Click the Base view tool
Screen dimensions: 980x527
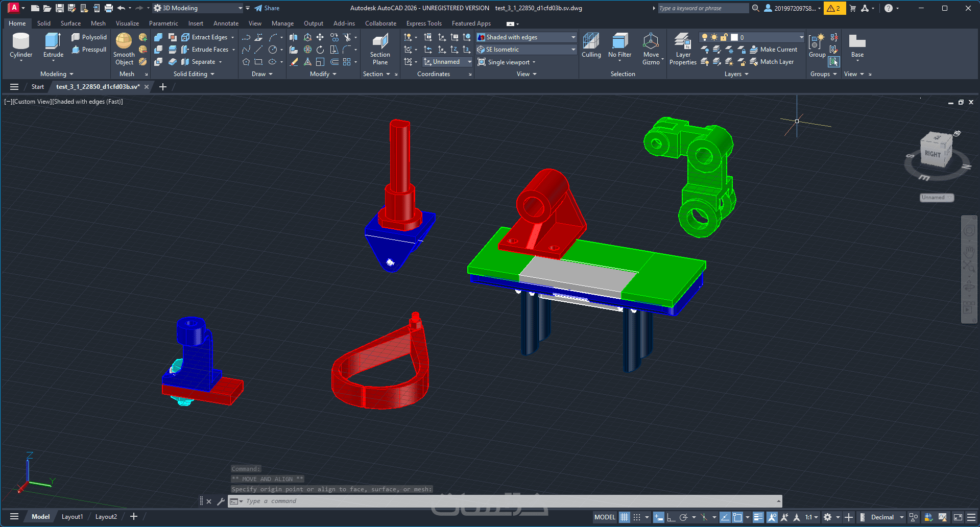point(857,46)
